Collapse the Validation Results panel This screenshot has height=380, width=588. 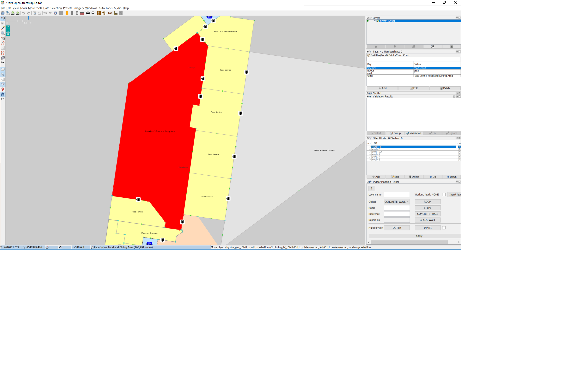368,96
